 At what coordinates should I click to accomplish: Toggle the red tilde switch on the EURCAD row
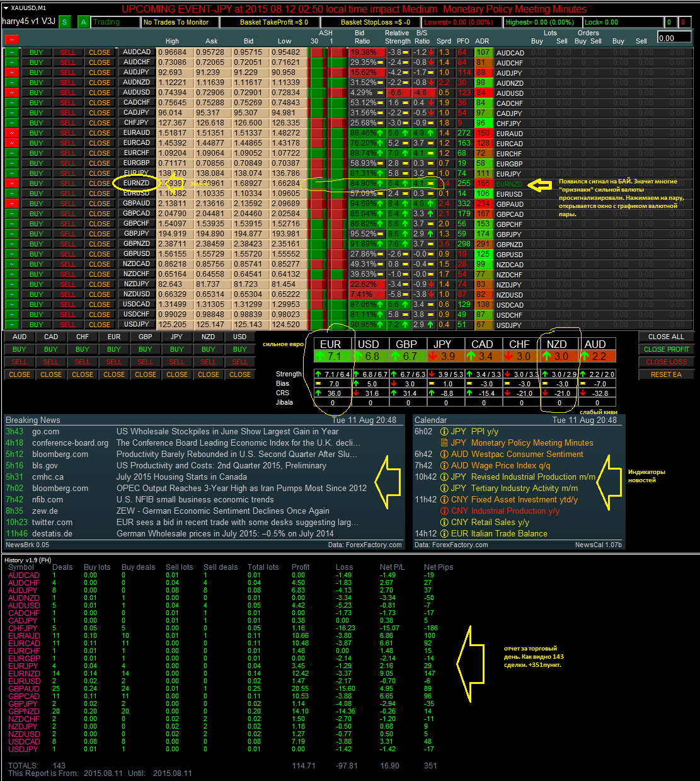[x=11, y=143]
